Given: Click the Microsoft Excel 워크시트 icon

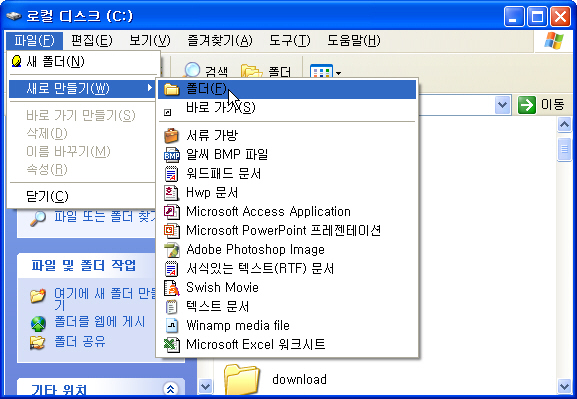Looking at the screenshot, I should (171, 345).
